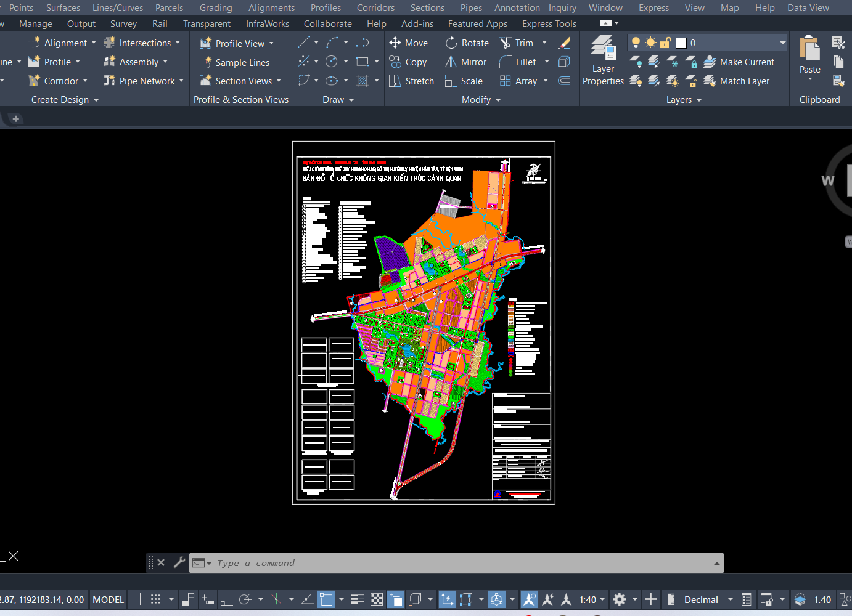
Task: Switch to the Express Tools tab
Action: point(549,23)
